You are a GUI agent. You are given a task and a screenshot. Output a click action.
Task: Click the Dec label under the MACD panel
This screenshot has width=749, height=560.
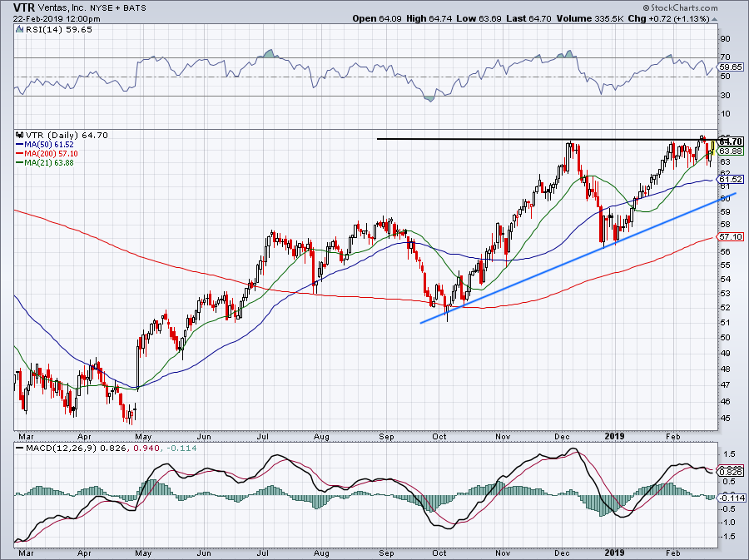563,553
